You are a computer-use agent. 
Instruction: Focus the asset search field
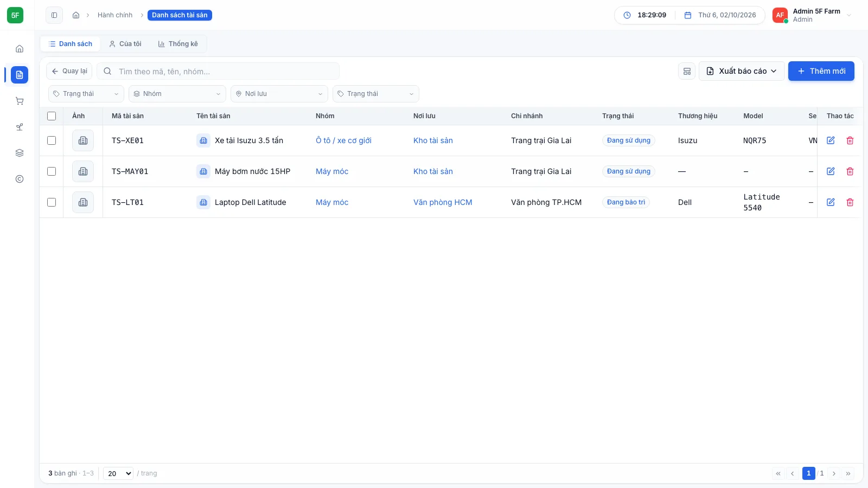click(x=218, y=71)
